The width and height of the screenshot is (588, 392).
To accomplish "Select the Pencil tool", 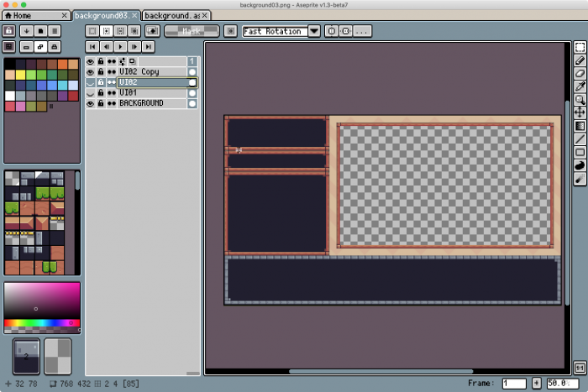I will (x=580, y=60).
